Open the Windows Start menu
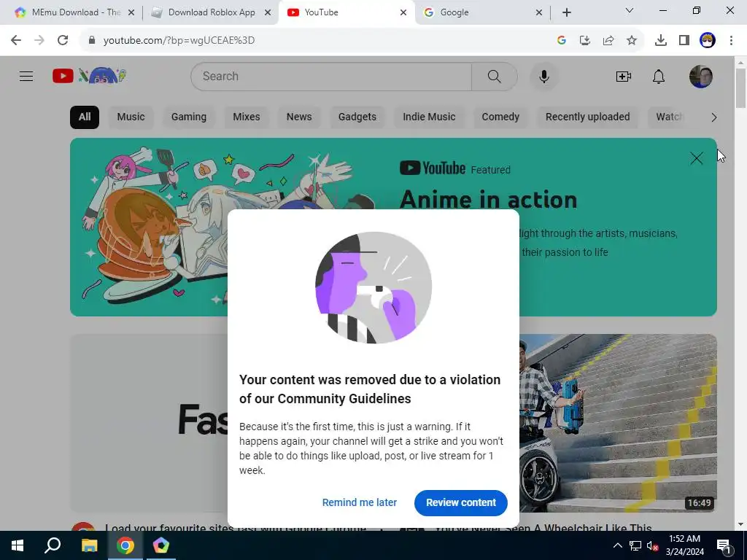Screen dimensions: 747x560 tap(18, 545)
